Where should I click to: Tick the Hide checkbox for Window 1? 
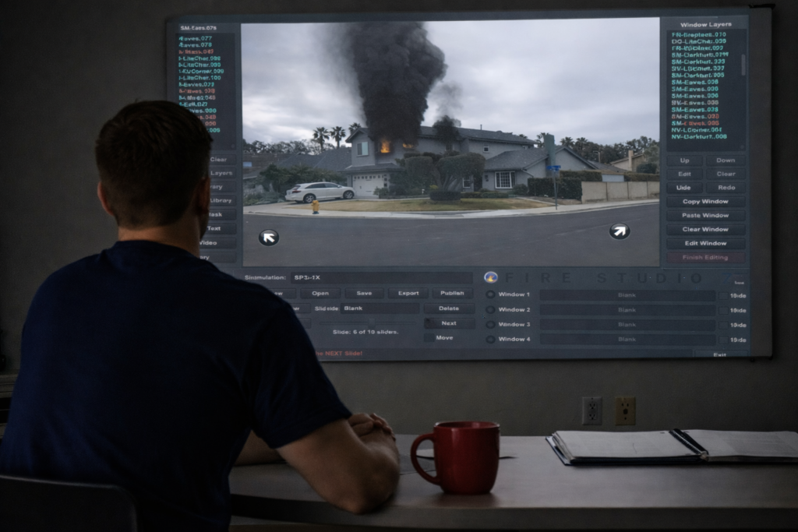723,295
